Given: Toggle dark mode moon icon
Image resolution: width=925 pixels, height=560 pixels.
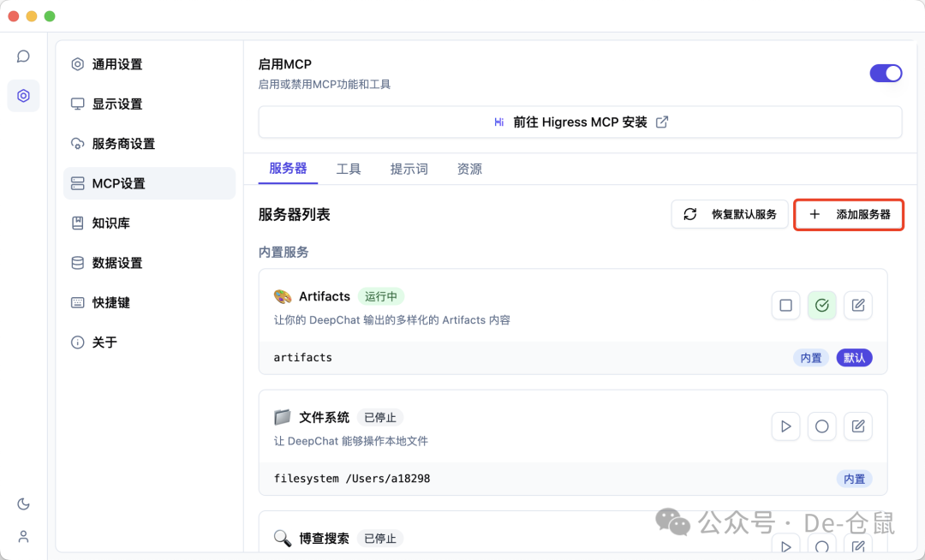Looking at the screenshot, I should [x=23, y=504].
